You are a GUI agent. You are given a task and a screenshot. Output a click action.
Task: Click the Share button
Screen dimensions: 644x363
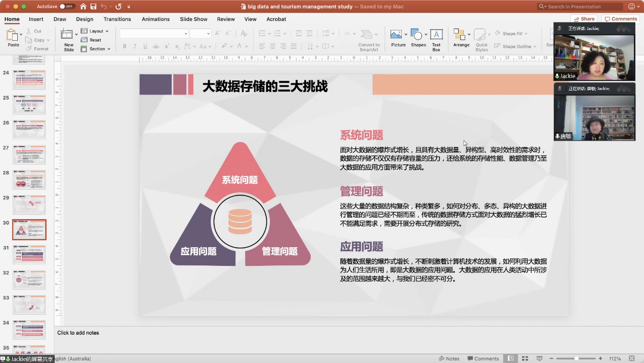584,19
